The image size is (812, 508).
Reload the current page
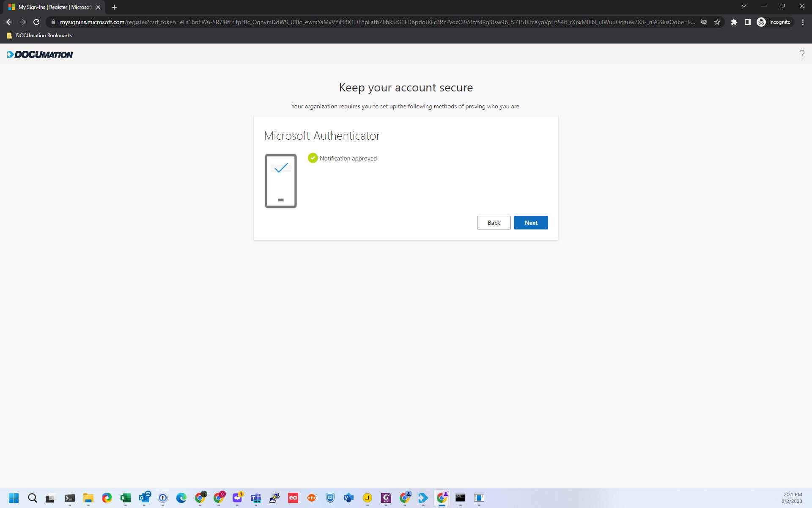(36, 22)
